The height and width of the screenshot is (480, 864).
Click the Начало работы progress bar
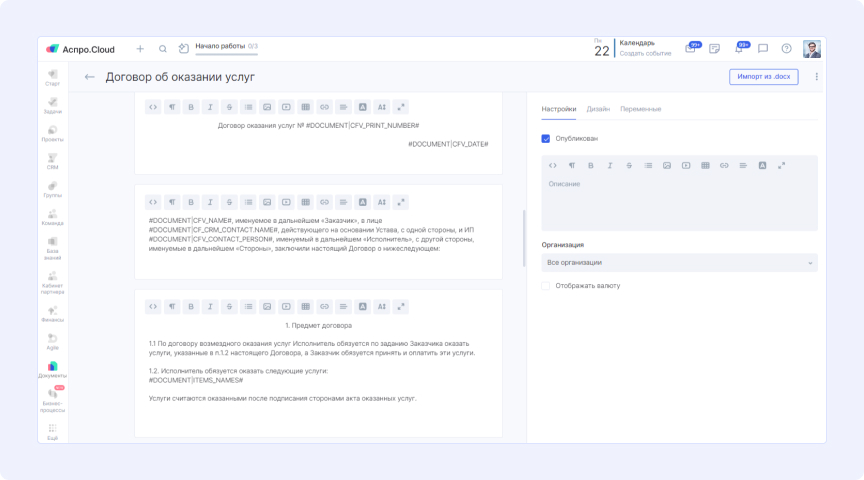click(x=226, y=53)
